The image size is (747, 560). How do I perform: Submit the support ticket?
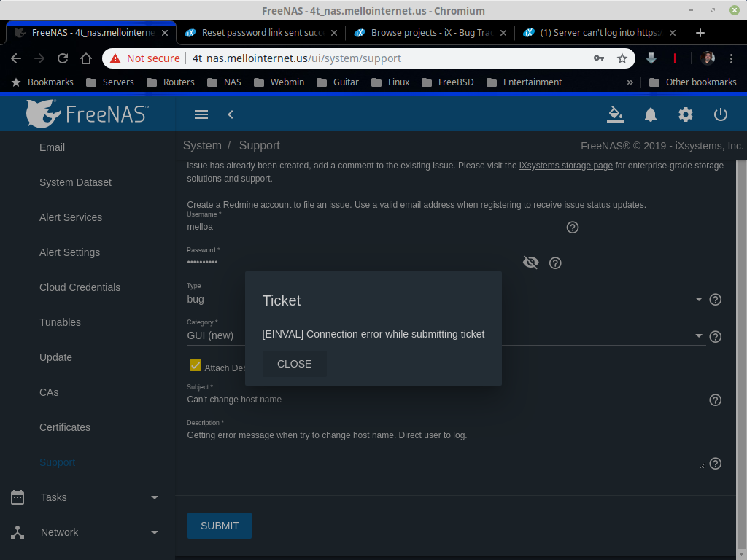click(x=219, y=526)
